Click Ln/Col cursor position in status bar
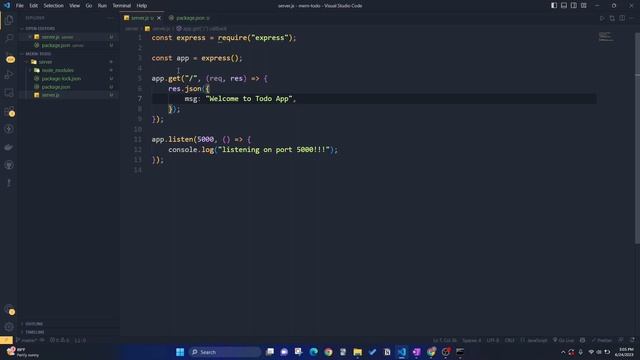 [445, 340]
